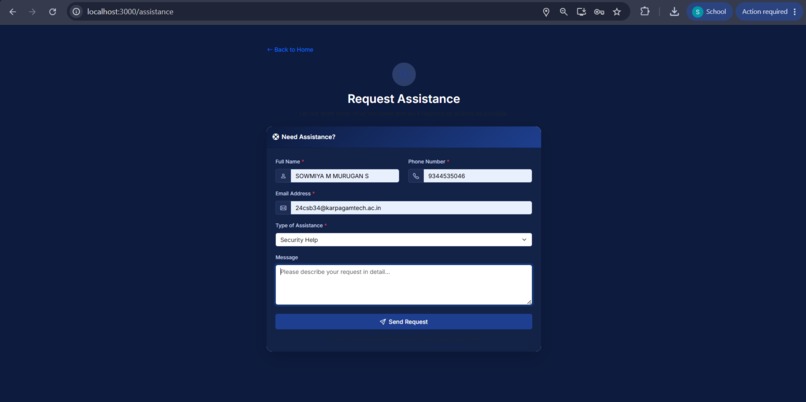This screenshot has width=806, height=402.
Task: Open the Downloads icon in toolbar
Action: (x=674, y=12)
